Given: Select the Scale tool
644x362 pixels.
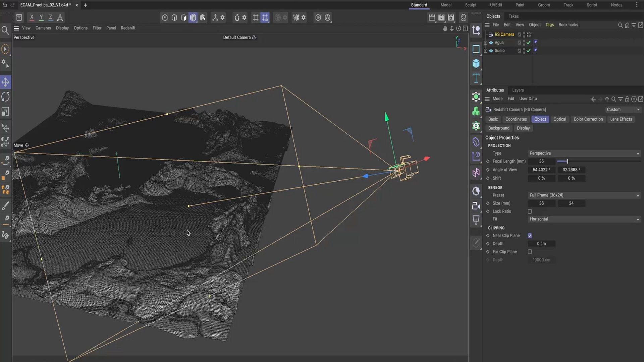Looking at the screenshot, I should (x=5, y=111).
